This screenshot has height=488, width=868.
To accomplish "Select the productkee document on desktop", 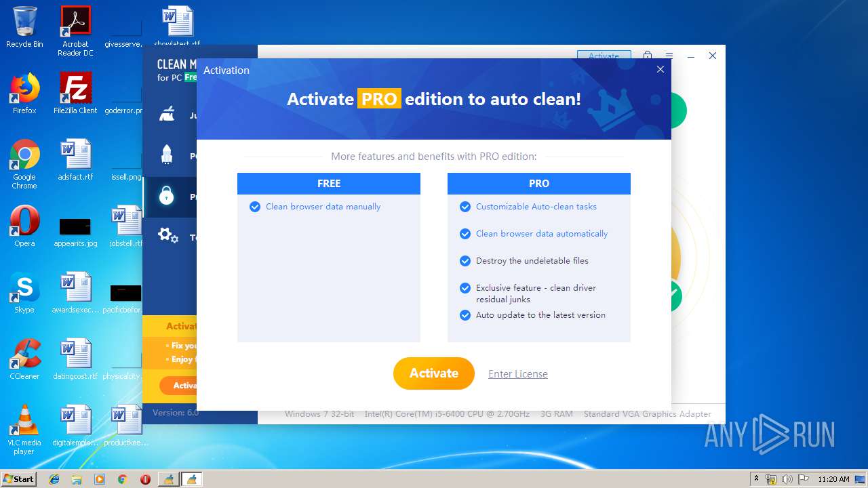I will click(x=126, y=426).
